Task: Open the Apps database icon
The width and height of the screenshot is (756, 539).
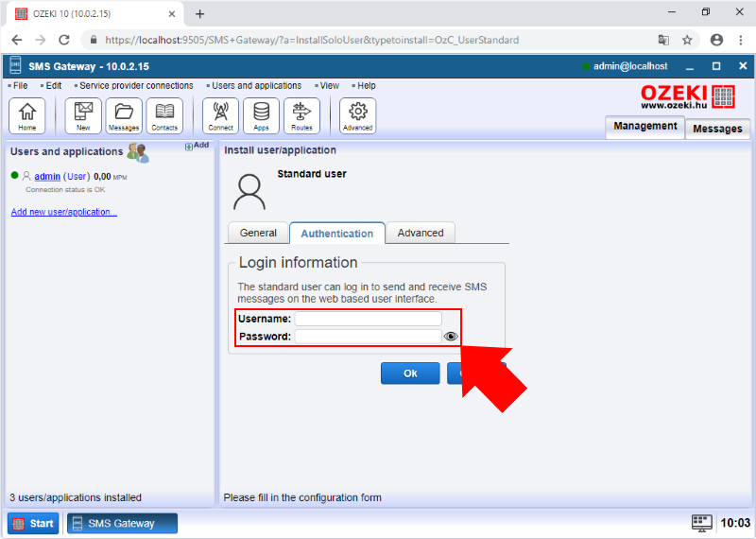Action: point(261,115)
